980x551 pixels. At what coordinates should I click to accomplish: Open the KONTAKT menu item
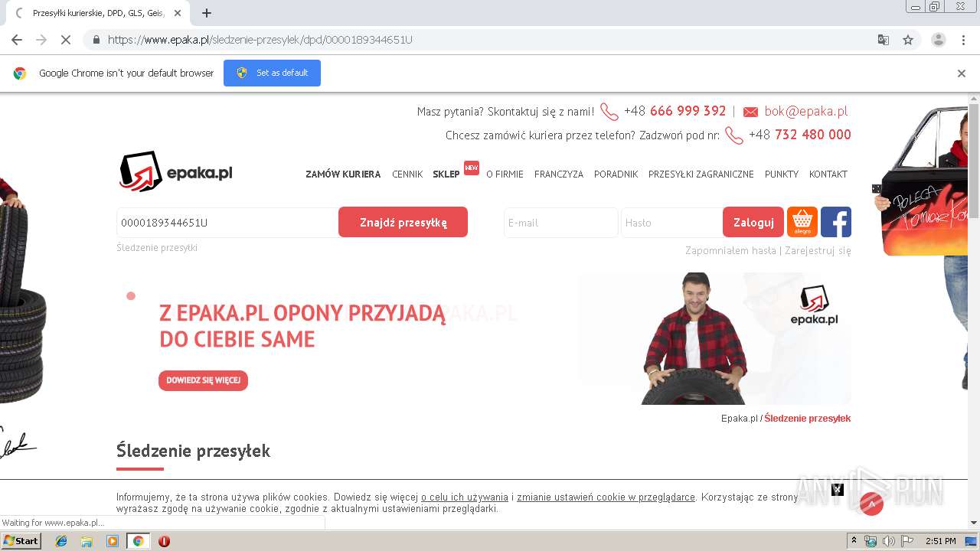828,174
